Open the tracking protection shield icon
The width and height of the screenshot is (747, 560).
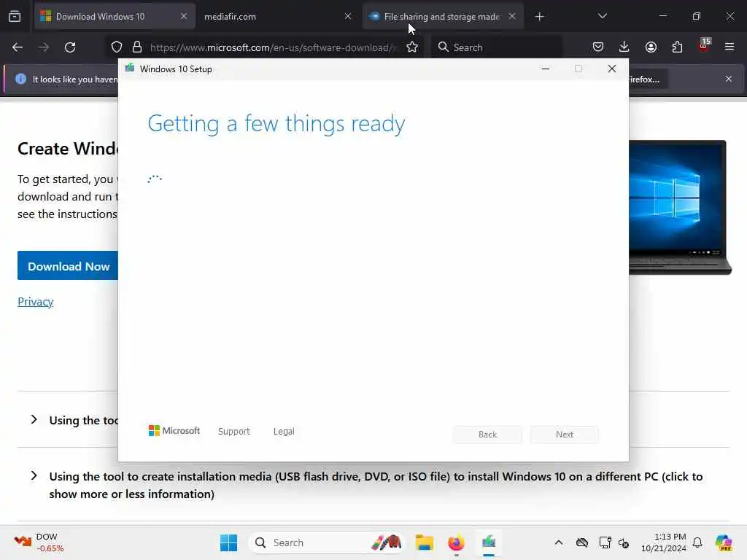(x=117, y=47)
